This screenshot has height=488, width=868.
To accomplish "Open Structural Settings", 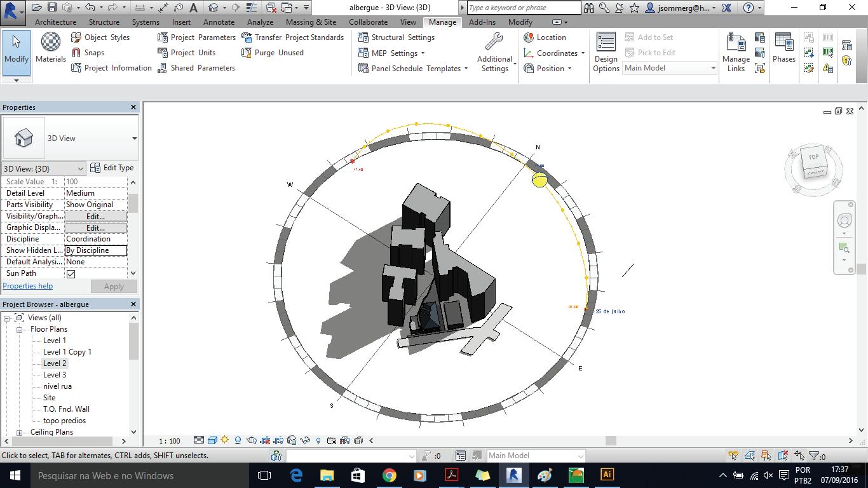I will (x=397, y=37).
